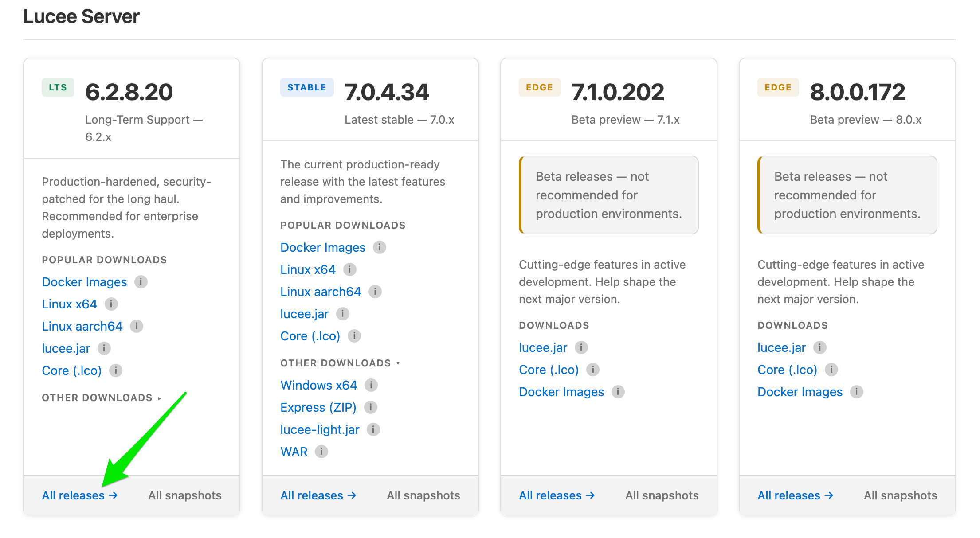Download lucee.jar for 7.1.0.202 Edge
The height and width of the screenshot is (538, 980).
pyautogui.click(x=543, y=347)
